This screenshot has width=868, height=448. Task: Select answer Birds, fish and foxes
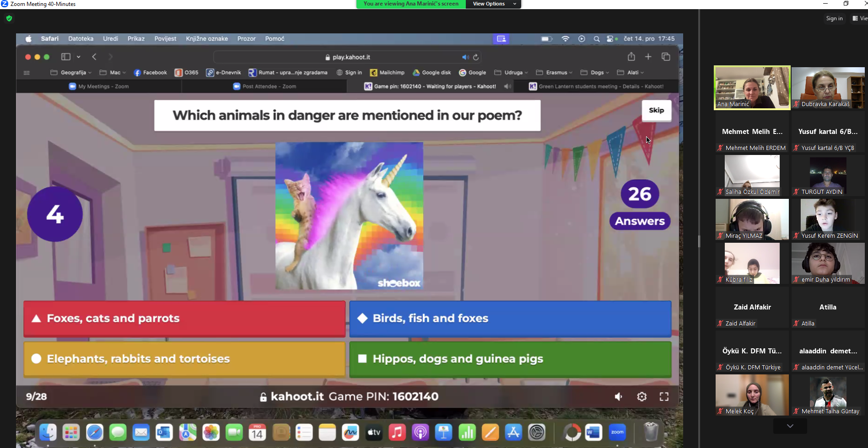pyautogui.click(x=510, y=319)
